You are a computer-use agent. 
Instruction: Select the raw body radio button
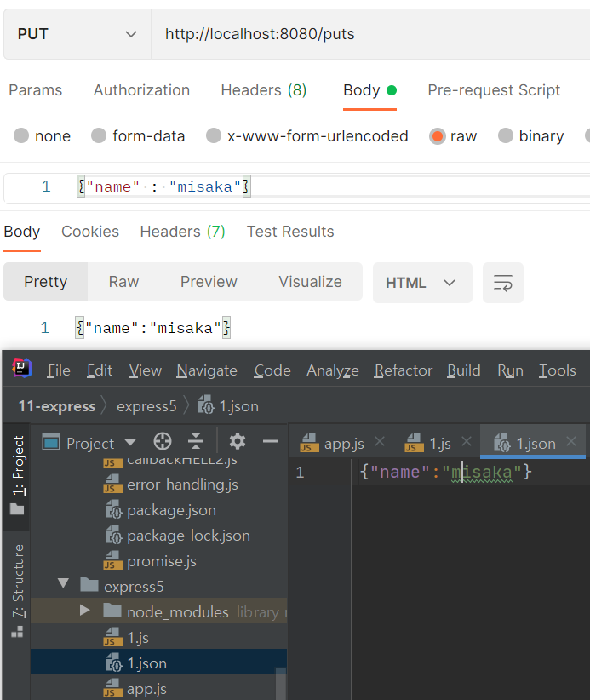[x=438, y=135]
